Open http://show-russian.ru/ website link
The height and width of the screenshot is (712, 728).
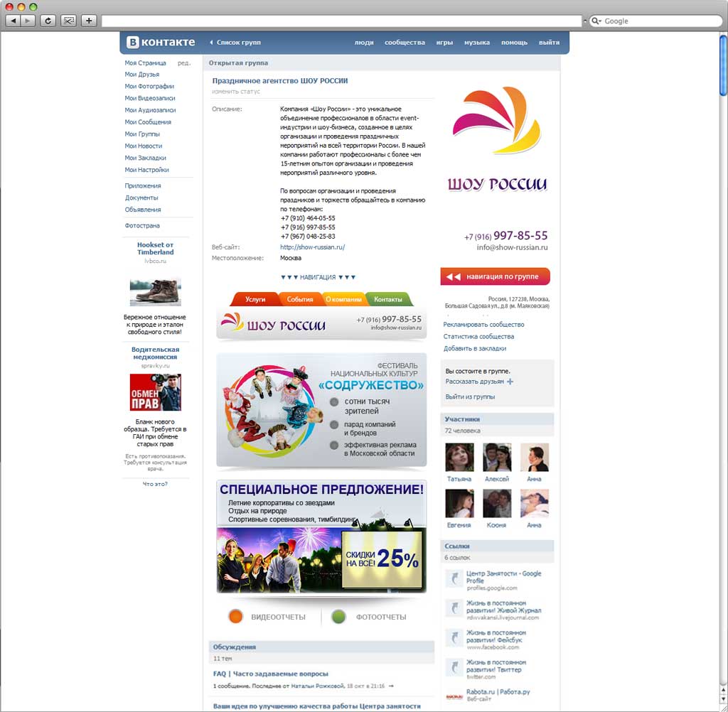[x=313, y=247]
